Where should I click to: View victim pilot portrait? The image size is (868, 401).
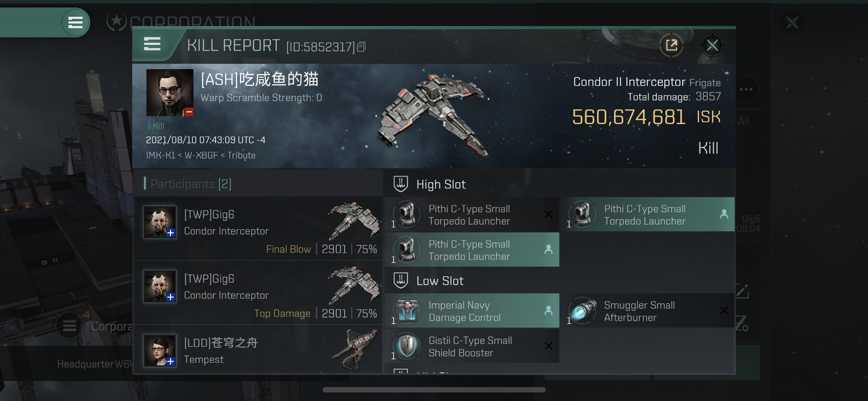[170, 93]
